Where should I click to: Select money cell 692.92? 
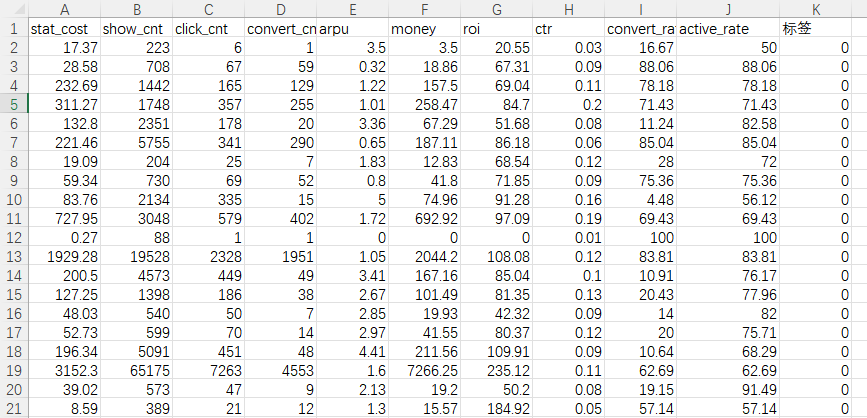pyautogui.click(x=424, y=218)
